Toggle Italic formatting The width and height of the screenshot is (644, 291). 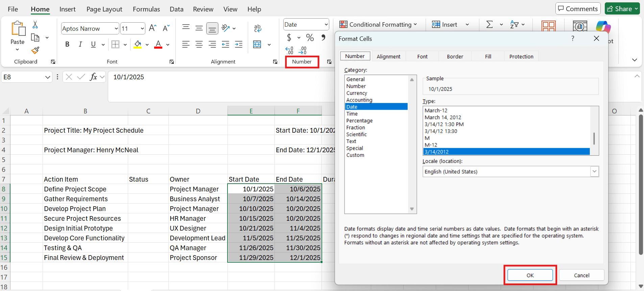(80, 45)
